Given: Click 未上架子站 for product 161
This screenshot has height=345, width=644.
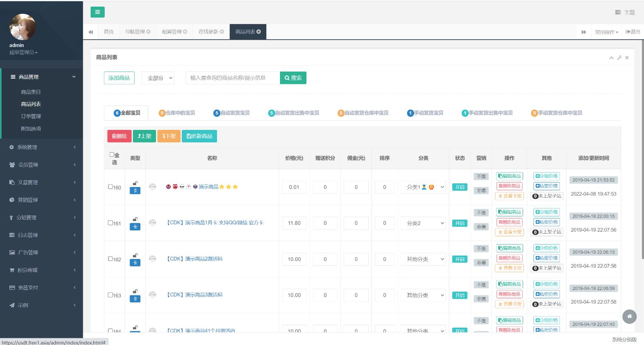Looking at the screenshot, I should pyautogui.click(x=547, y=232).
